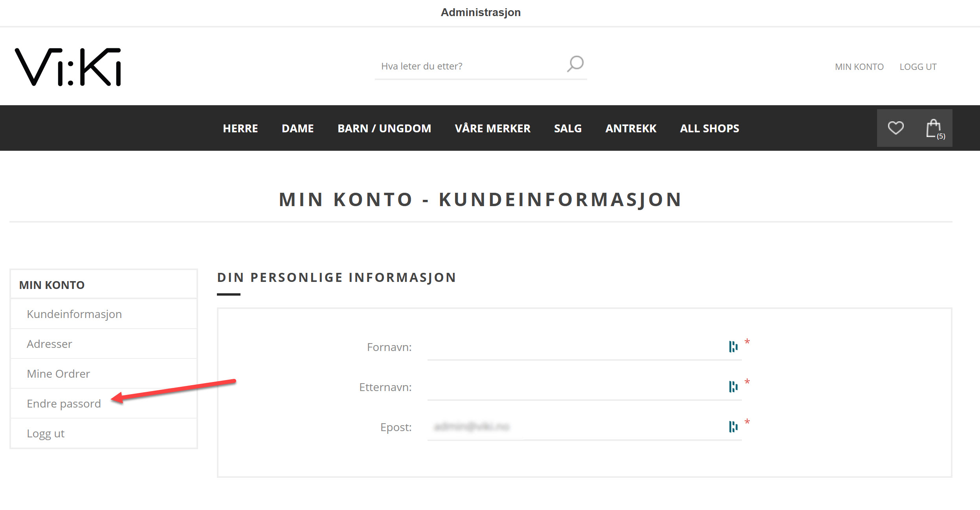Open Mine Ordrer

click(58, 373)
